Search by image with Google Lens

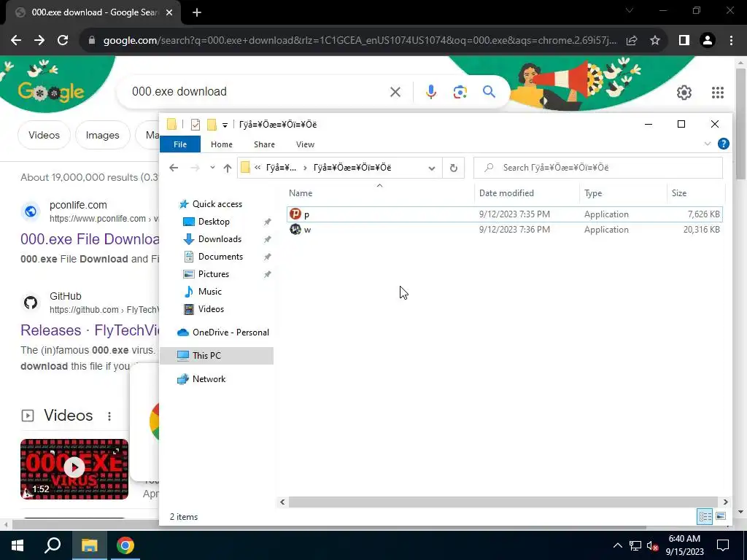pos(460,92)
